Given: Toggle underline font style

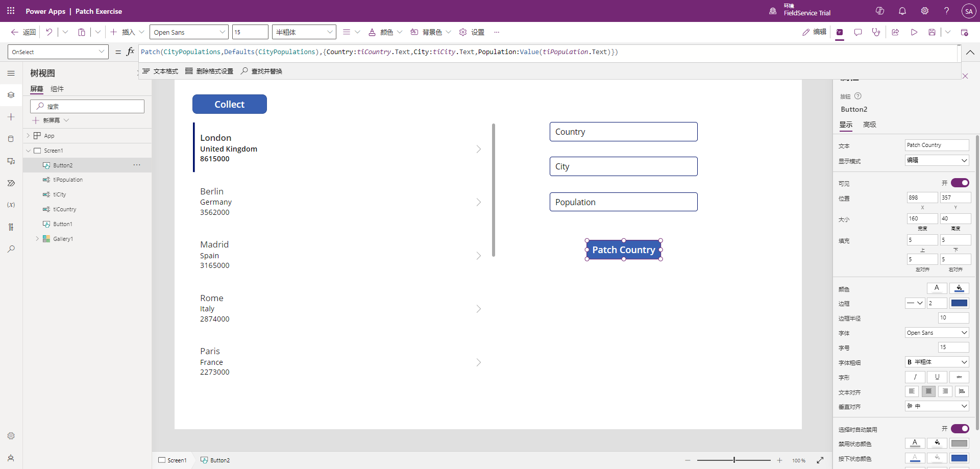Looking at the screenshot, I should (x=937, y=377).
